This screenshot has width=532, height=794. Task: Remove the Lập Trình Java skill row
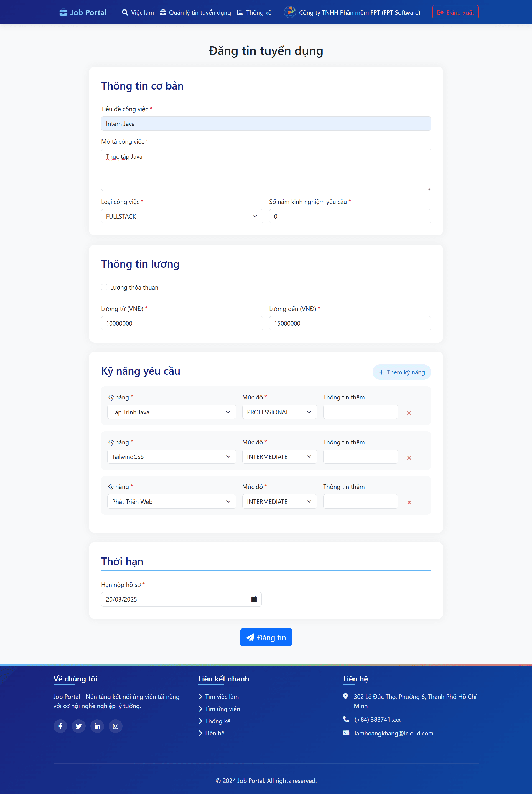pyautogui.click(x=409, y=413)
